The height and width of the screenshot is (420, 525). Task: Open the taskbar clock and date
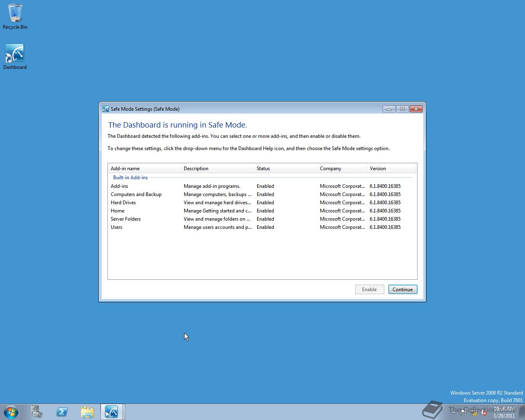[504, 412]
